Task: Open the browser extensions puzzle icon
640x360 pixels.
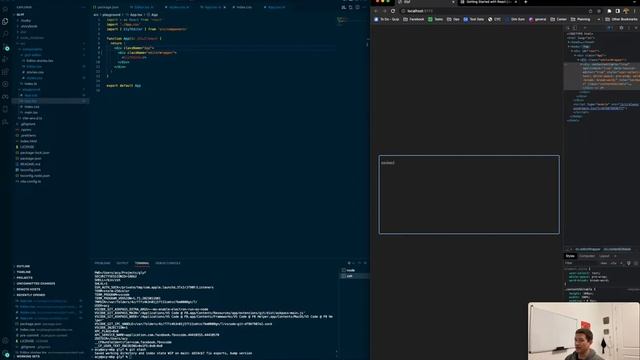Action: (609, 11)
